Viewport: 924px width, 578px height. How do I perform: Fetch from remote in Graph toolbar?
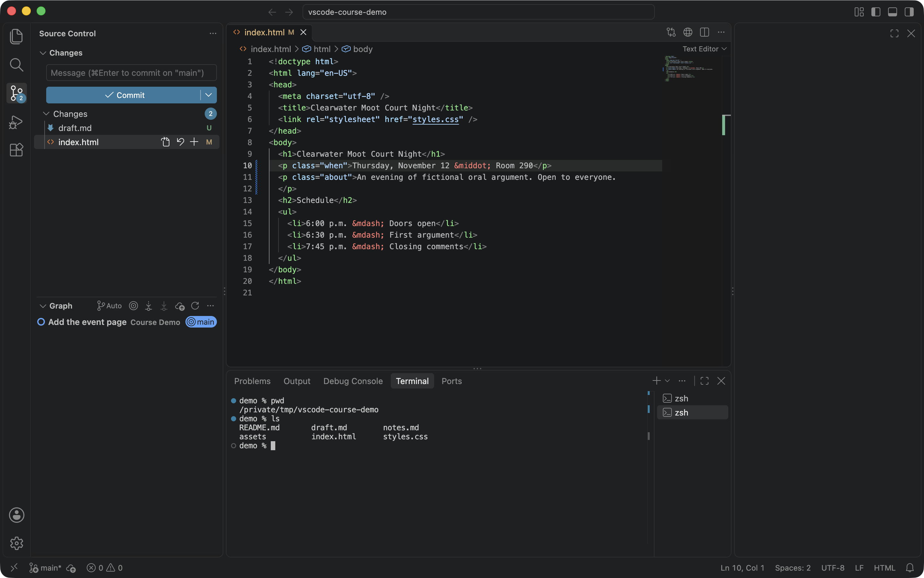coord(149,306)
